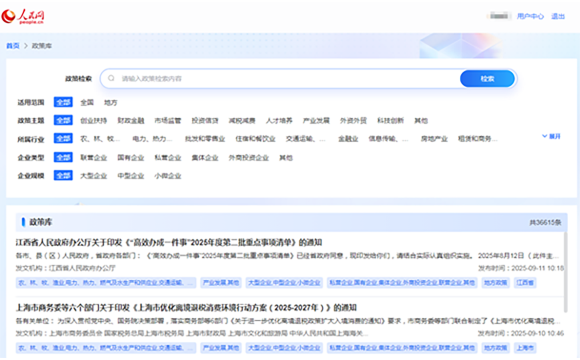This screenshot has width=580, height=360.
Task: Choose the 科技创新 policy theme
Action: click(x=390, y=121)
